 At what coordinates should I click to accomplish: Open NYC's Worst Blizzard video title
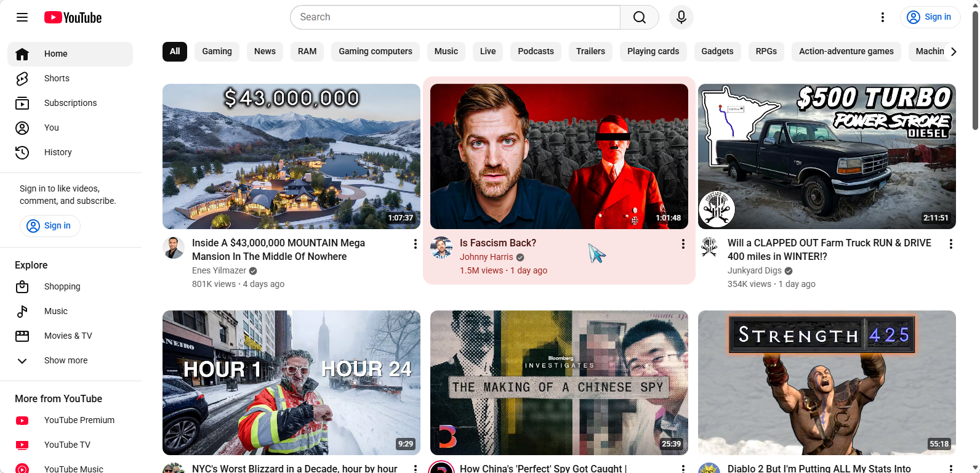coord(295,469)
